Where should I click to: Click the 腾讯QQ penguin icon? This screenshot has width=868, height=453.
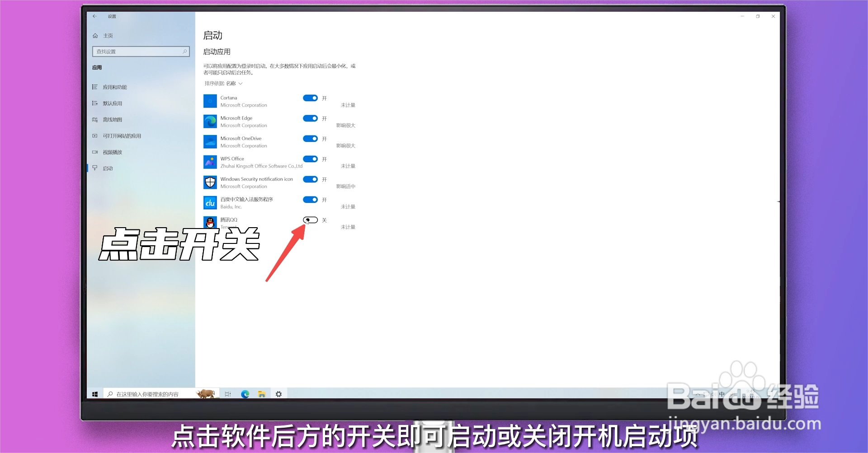click(210, 223)
